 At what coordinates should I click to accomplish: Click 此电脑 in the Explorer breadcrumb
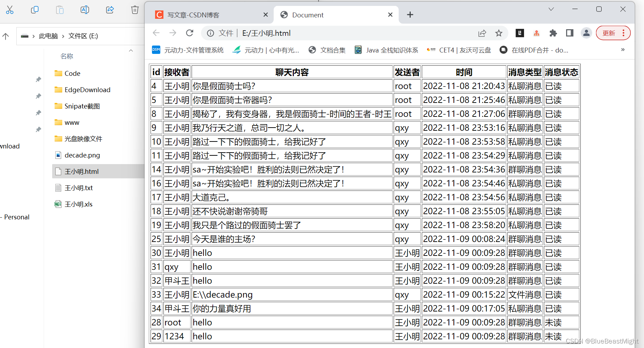click(48, 36)
